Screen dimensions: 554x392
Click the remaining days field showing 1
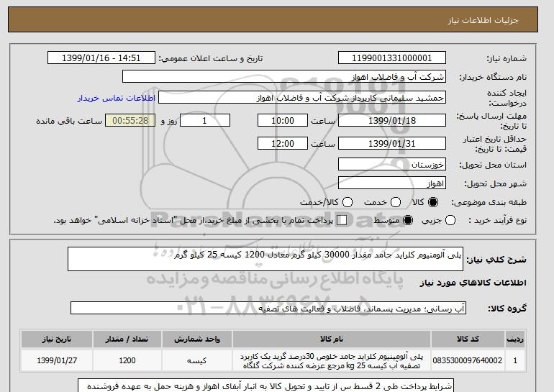tap(205, 120)
